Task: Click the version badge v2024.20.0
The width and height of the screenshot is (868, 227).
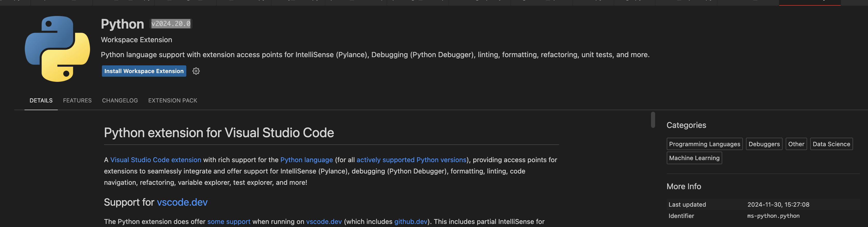Action: point(171,23)
